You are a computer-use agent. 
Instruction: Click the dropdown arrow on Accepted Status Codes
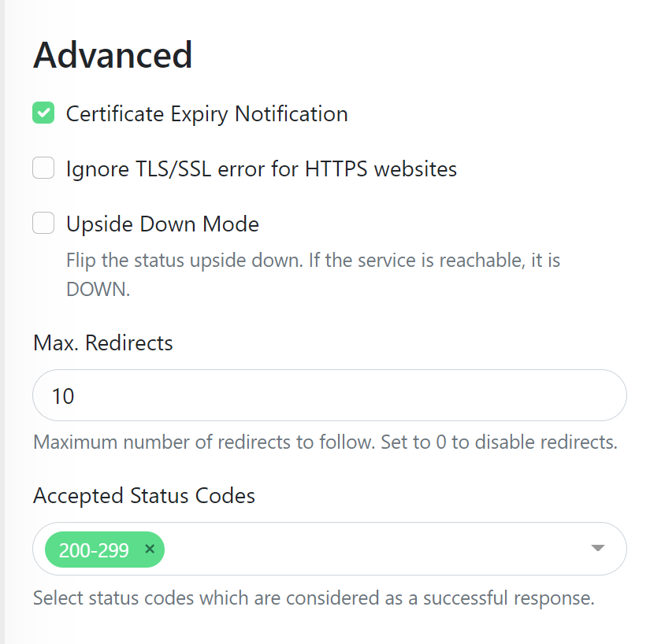(597, 549)
